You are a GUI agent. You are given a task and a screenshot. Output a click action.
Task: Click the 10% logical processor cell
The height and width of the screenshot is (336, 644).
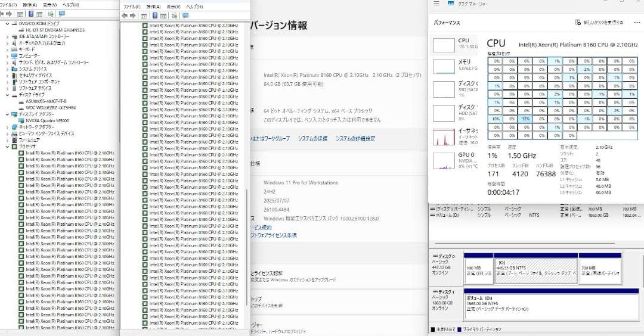497,119
